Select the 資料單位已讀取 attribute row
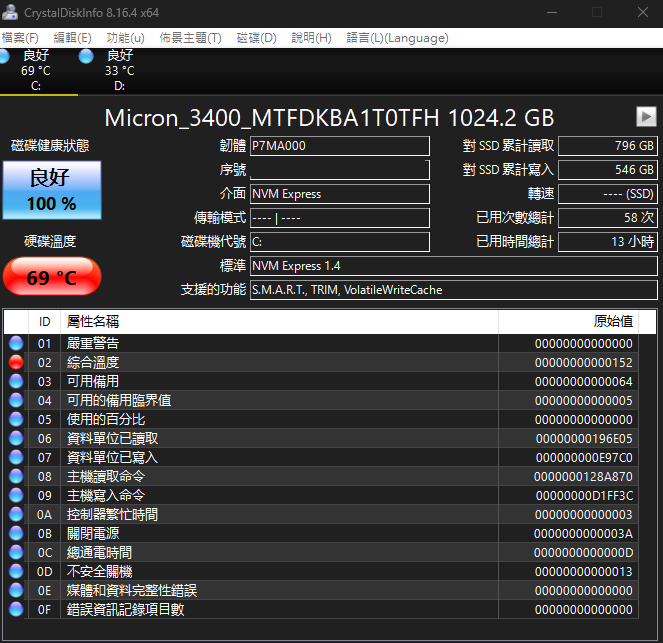The height and width of the screenshot is (643, 663). tap(321, 438)
